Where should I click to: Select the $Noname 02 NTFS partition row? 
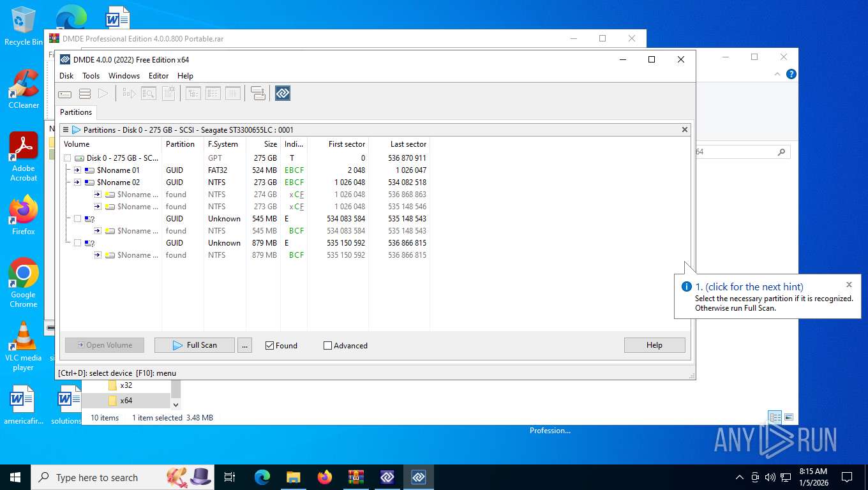(245, 182)
